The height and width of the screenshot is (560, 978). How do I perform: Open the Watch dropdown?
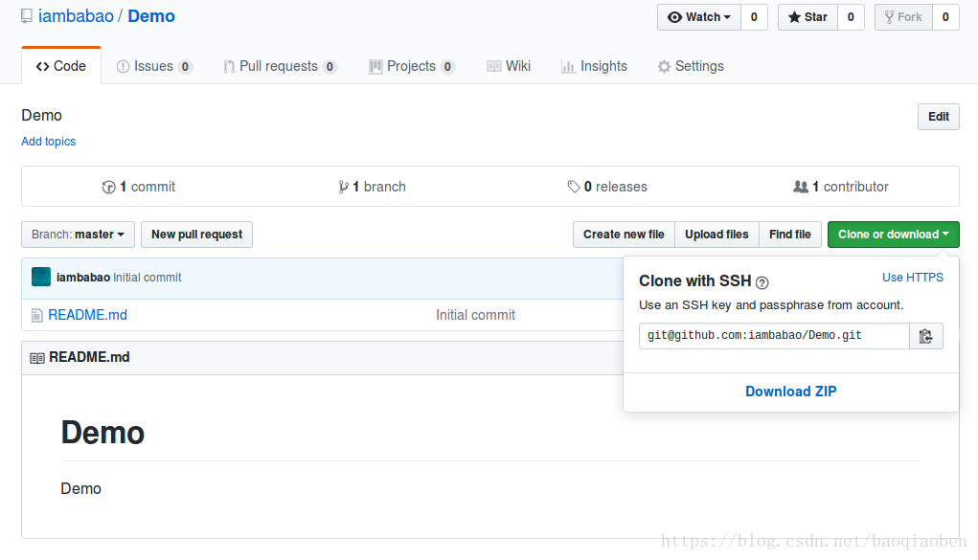tap(699, 17)
